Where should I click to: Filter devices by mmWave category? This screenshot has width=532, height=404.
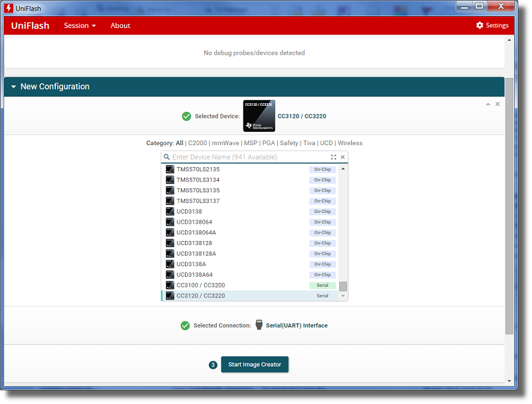tap(225, 143)
